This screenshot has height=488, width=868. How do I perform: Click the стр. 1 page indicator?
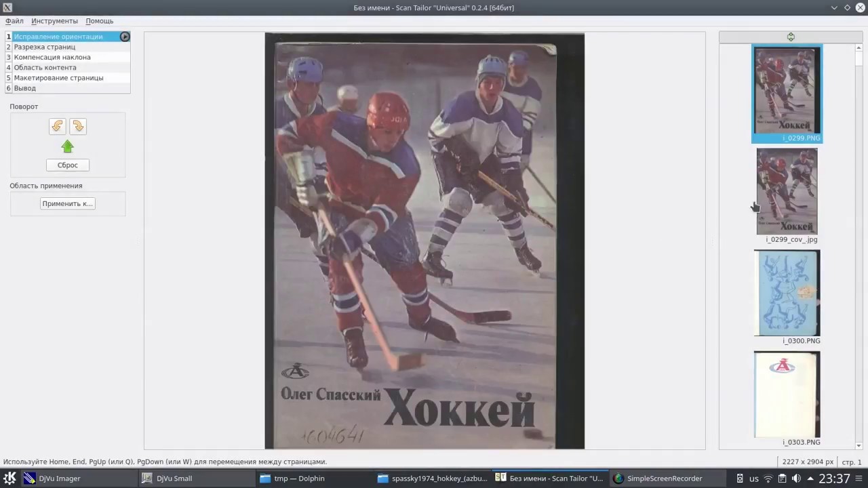click(x=852, y=462)
